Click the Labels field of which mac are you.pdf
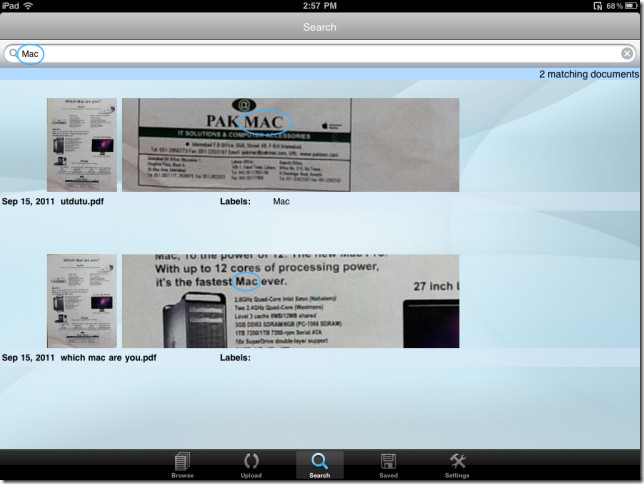The height and width of the screenshot is (484, 644). [235, 357]
